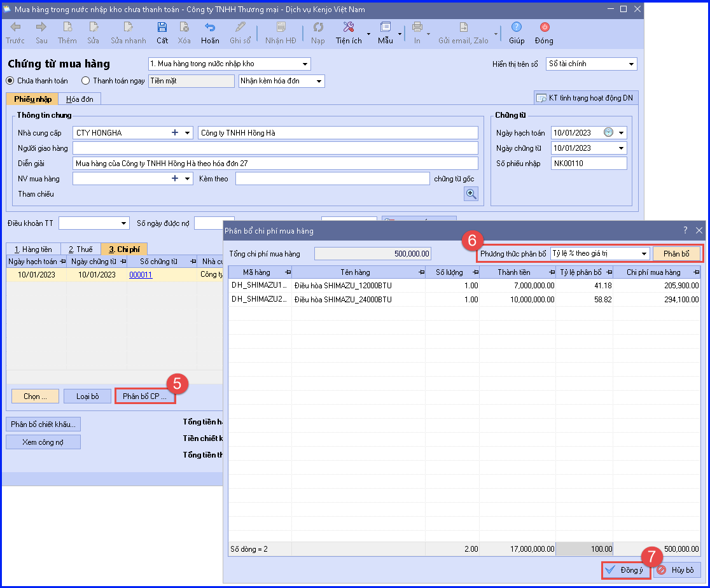Viewport: 710px width, 588px height.
Task: Click the Ghi sổ post icon
Action: coord(240,27)
